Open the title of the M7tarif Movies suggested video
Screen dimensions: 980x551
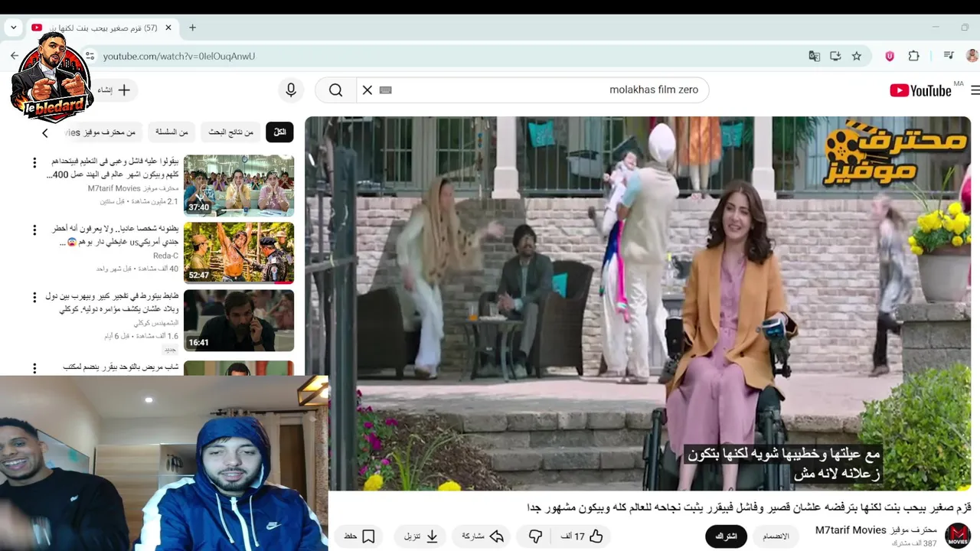(x=113, y=168)
